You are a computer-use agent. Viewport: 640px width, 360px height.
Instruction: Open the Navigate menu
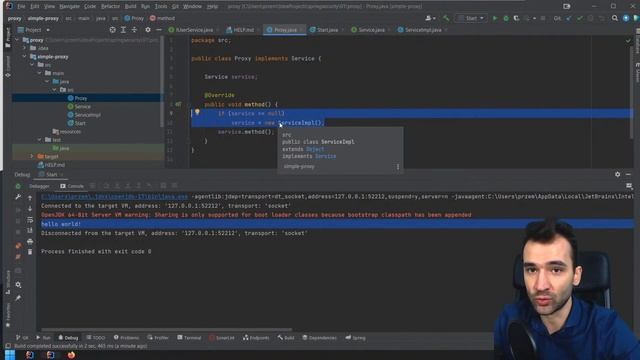click(x=69, y=7)
